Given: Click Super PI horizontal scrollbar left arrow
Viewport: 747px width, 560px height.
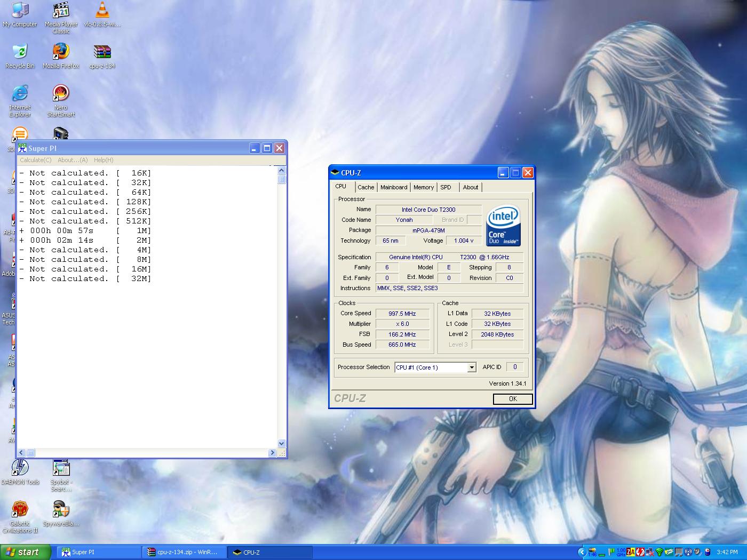Looking at the screenshot, I should 22,453.
